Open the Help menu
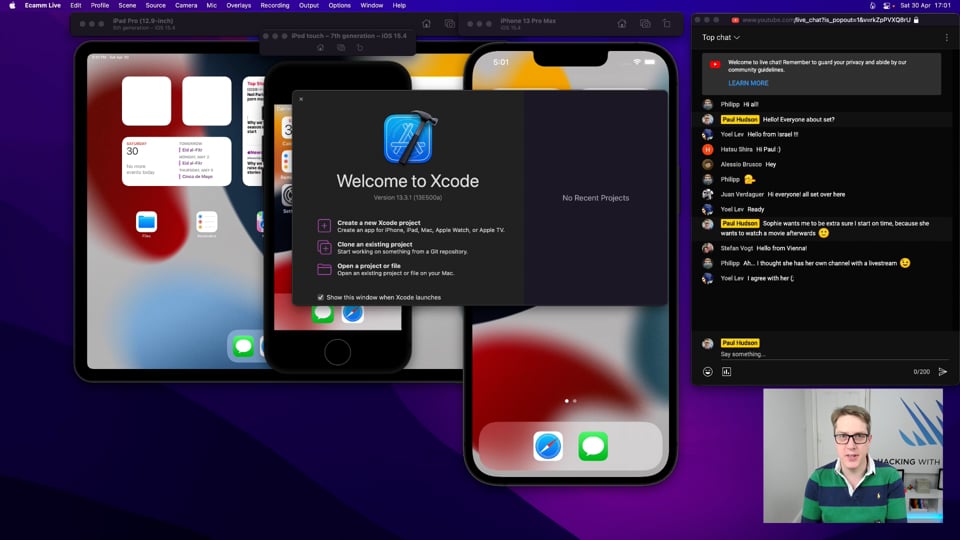This screenshot has height=540, width=960. click(399, 6)
